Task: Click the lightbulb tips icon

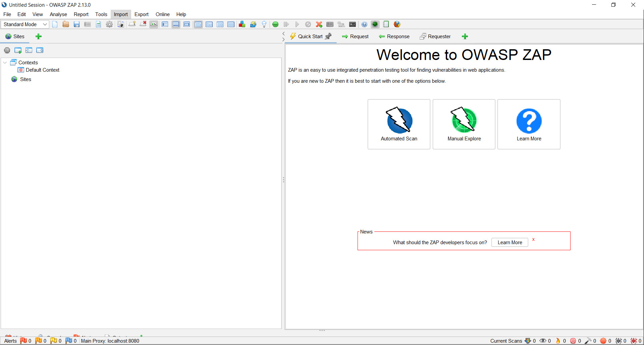Action: click(264, 24)
